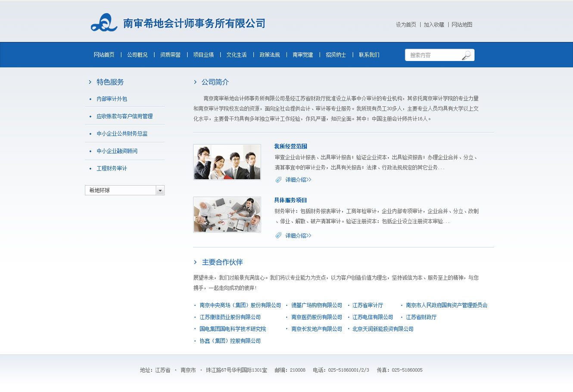Go to 资质荣誉 in navigation bar
The height and width of the screenshot is (392, 573).
(x=170, y=55)
